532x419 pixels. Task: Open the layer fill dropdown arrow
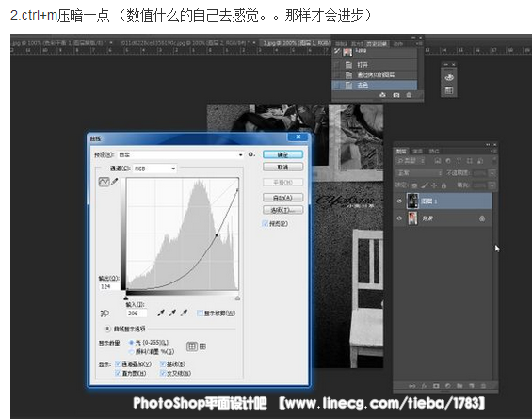point(492,185)
